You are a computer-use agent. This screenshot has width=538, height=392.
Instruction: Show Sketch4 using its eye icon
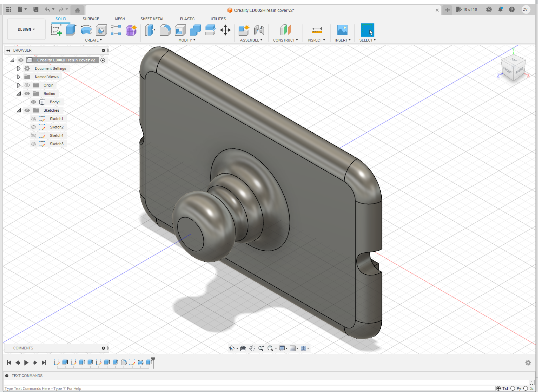pyautogui.click(x=33, y=135)
